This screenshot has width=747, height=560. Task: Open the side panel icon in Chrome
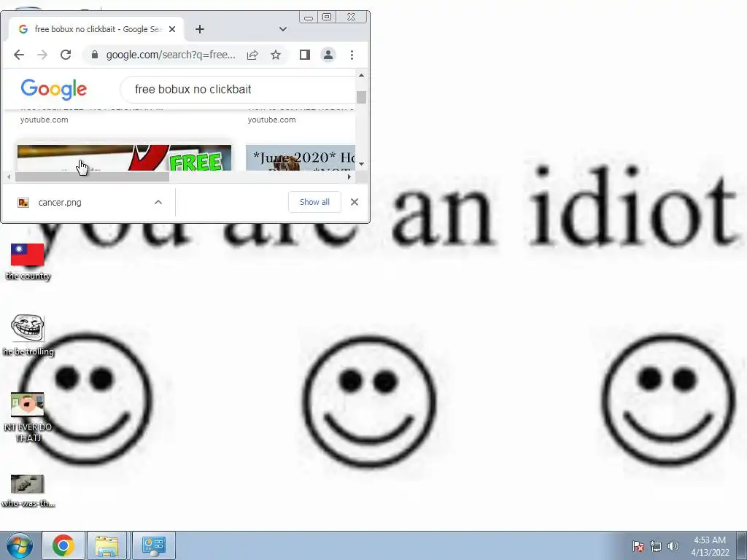click(305, 55)
